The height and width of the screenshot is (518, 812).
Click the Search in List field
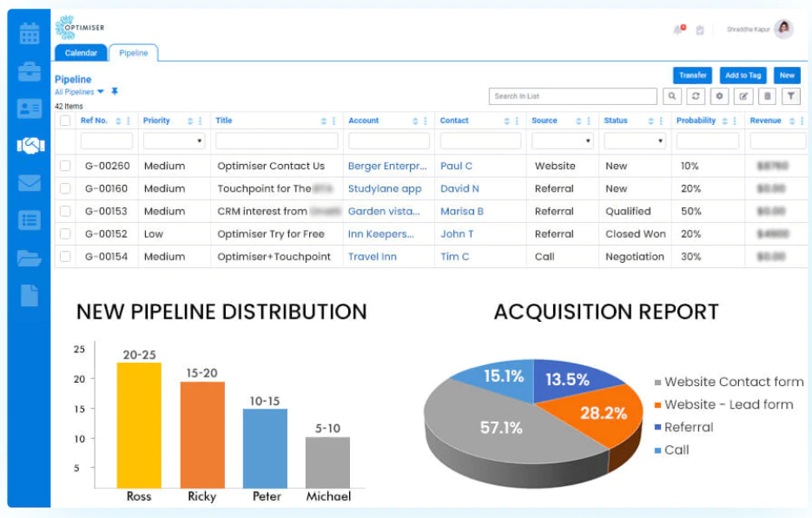573,96
